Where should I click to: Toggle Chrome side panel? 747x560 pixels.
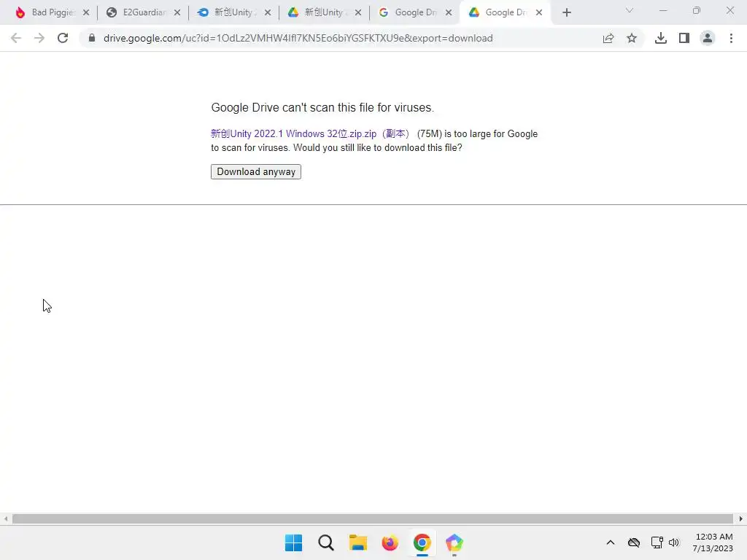684,38
